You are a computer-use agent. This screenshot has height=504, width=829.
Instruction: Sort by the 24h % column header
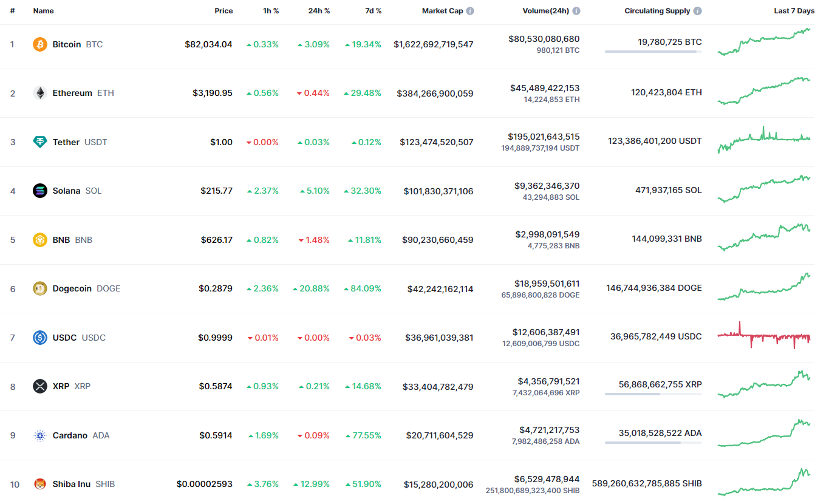click(x=319, y=11)
